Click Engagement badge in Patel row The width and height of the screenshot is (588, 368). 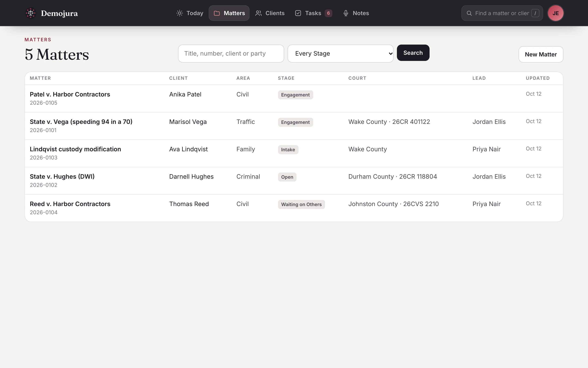click(295, 95)
